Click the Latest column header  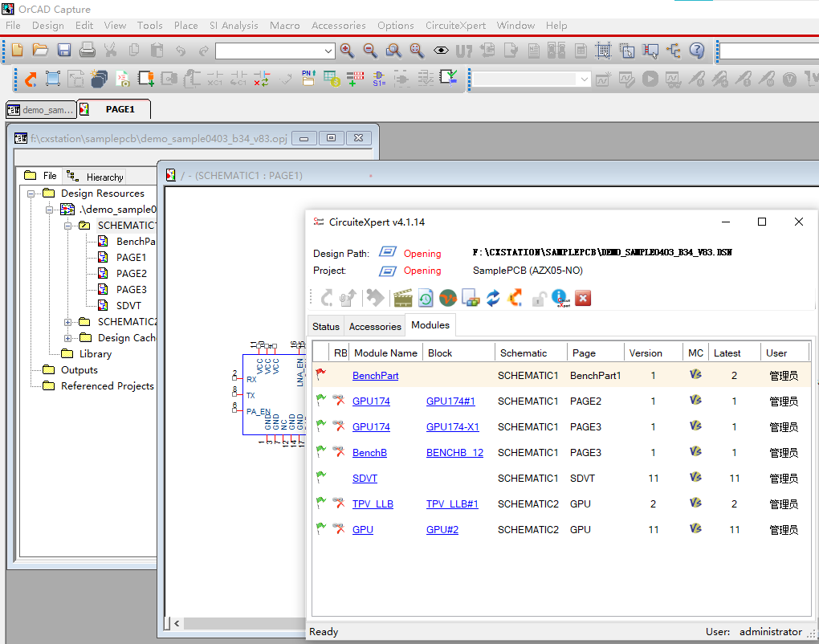[x=734, y=353]
